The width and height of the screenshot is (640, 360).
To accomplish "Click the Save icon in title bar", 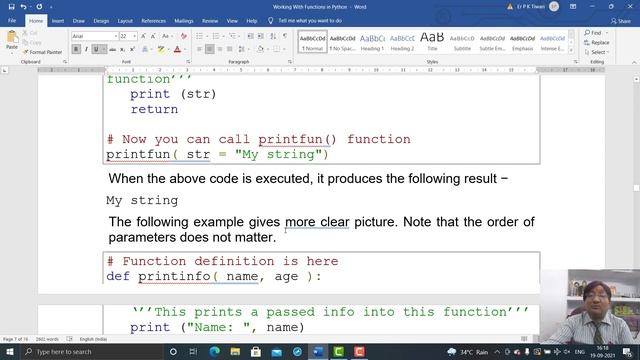I will 11,7.
